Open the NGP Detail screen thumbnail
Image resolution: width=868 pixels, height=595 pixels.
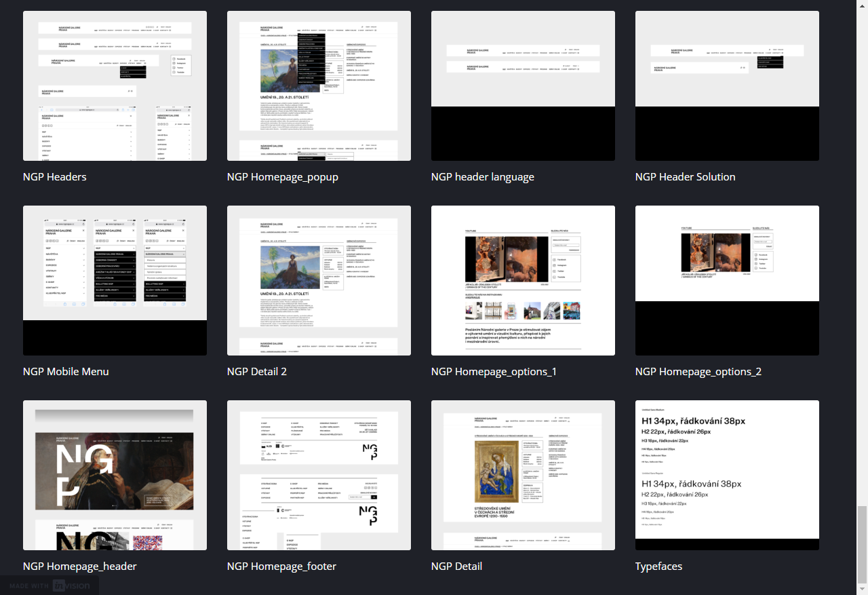coord(523,475)
